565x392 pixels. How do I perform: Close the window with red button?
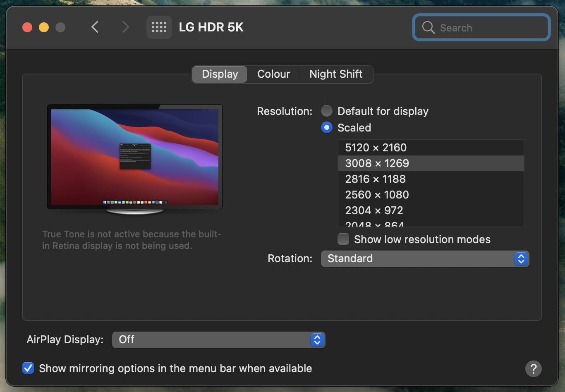pyautogui.click(x=27, y=27)
